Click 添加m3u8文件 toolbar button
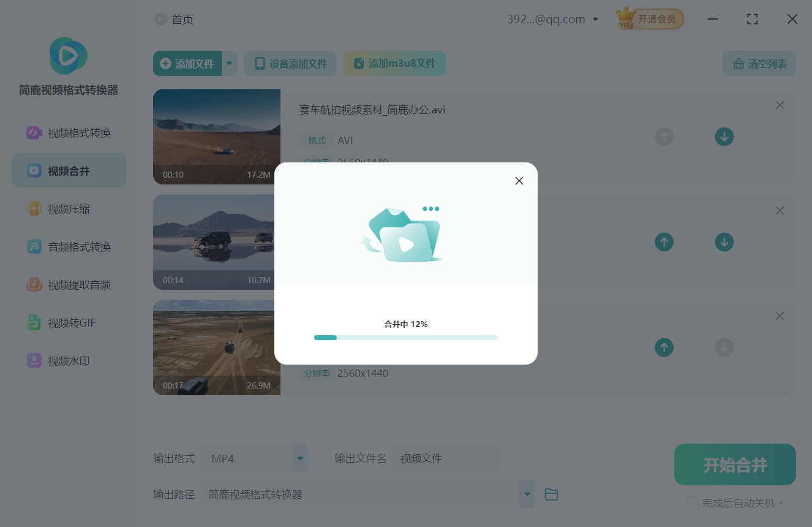 394,63
